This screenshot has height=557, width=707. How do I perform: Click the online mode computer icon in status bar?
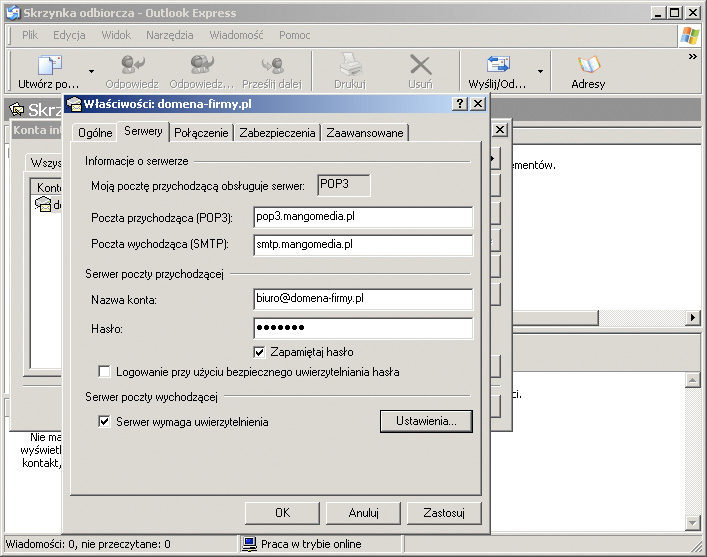(x=249, y=544)
